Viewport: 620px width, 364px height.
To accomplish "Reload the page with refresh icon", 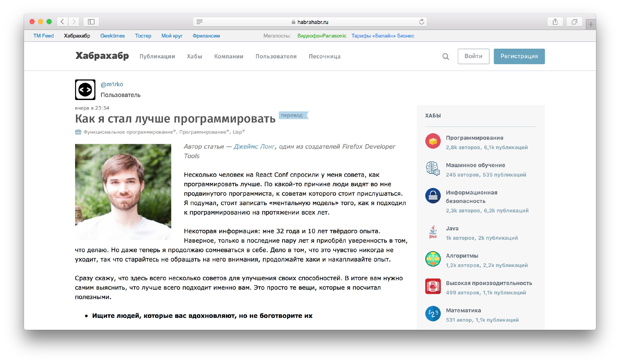I will pyautogui.click(x=421, y=22).
